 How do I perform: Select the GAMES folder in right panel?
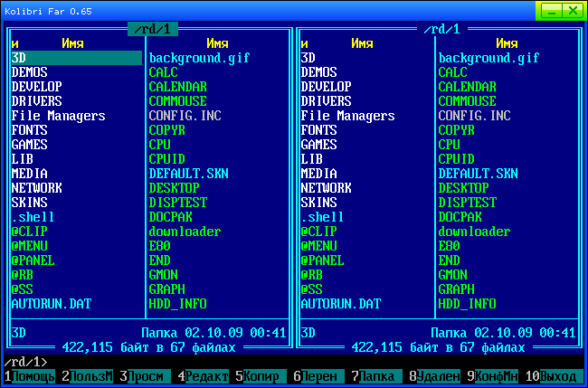tap(318, 145)
